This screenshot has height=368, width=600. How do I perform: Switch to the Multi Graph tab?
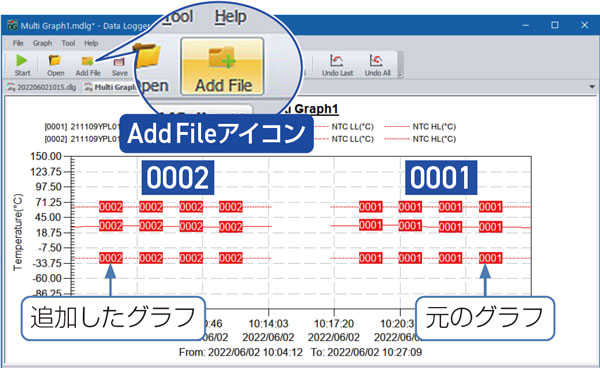(x=111, y=87)
